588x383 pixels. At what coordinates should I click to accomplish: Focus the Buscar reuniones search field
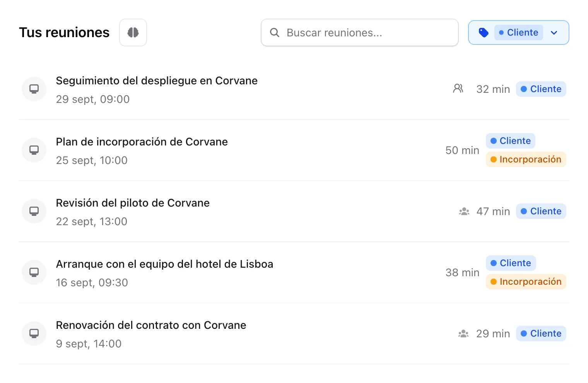360,32
